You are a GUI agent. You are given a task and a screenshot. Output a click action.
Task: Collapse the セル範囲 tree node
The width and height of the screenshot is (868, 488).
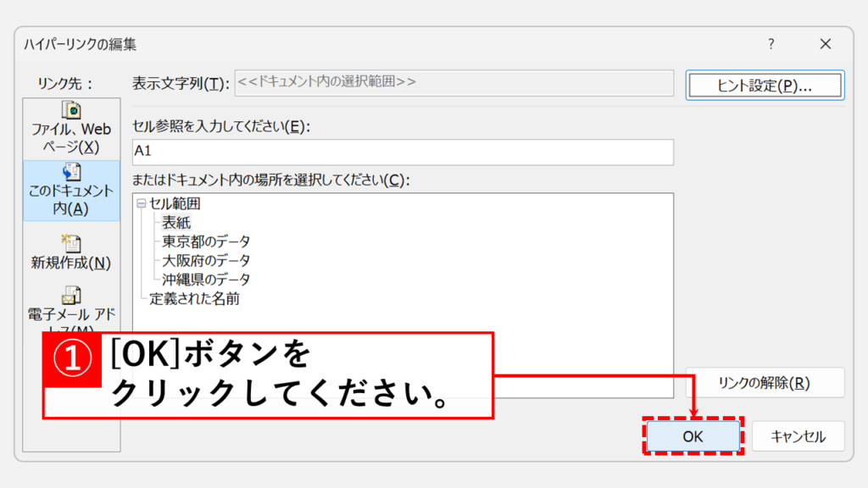(x=142, y=203)
